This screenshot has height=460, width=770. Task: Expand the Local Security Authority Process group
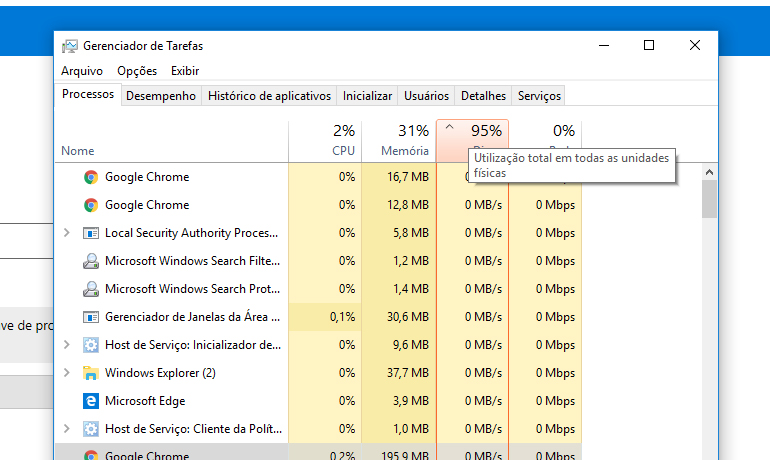coord(67,233)
